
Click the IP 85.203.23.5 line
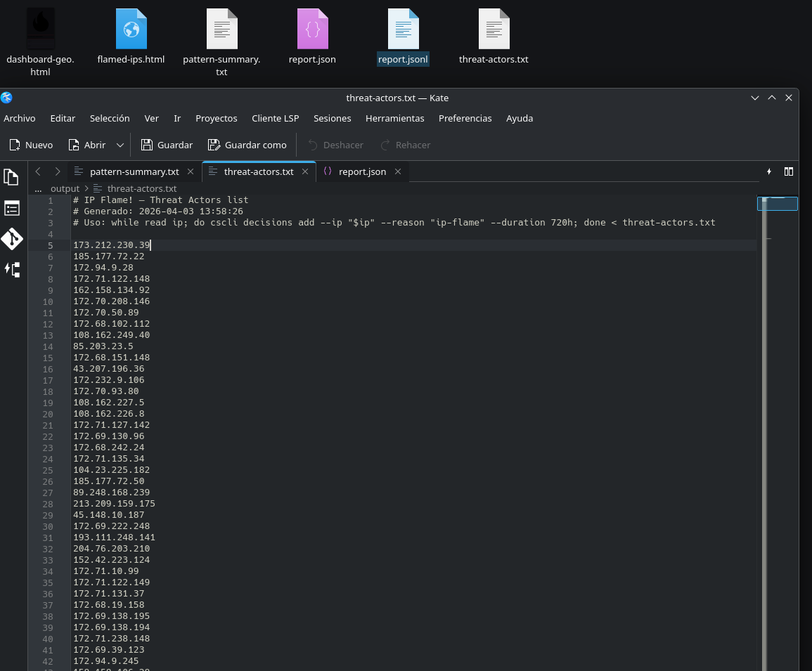[x=103, y=346]
